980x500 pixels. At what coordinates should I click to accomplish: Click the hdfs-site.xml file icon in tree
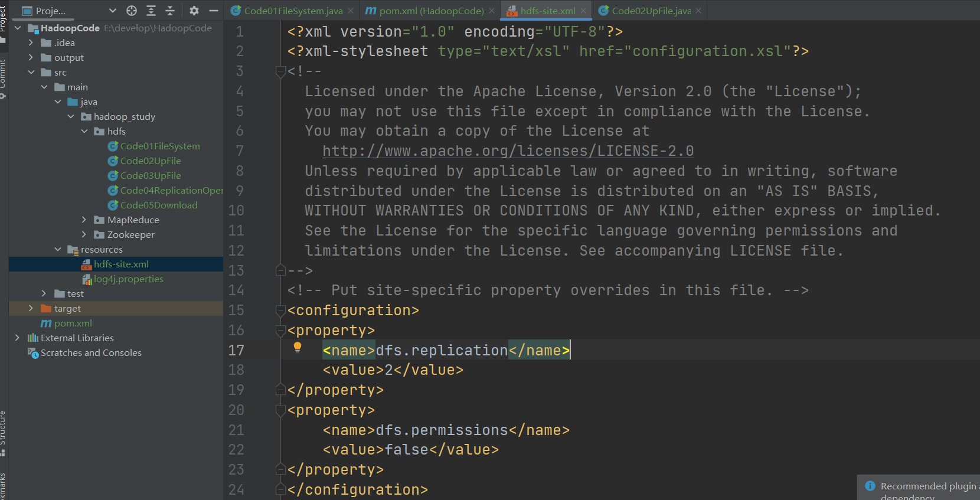coord(86,264)
